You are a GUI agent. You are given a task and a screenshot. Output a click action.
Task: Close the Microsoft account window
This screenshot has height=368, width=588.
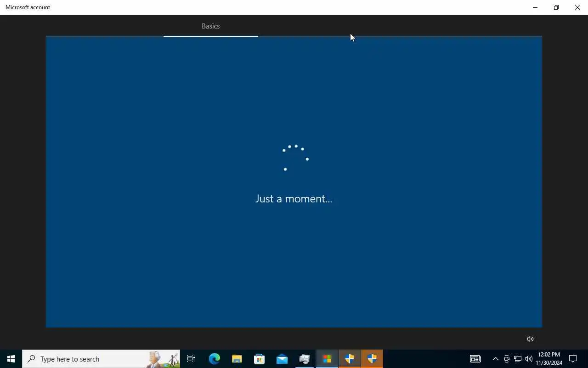[x=577, y=7]
